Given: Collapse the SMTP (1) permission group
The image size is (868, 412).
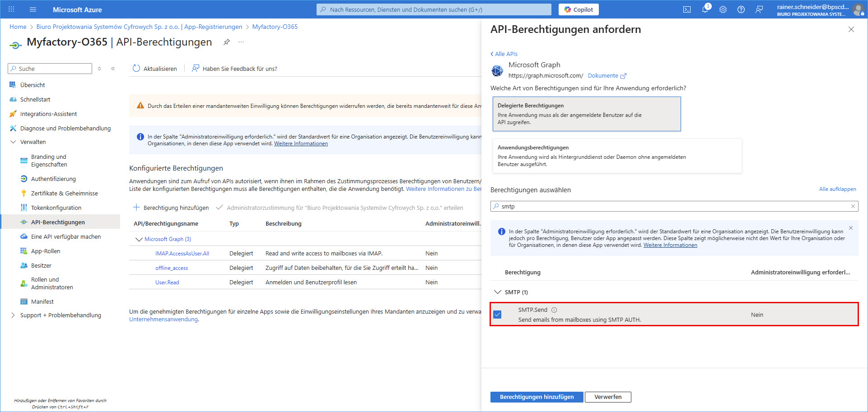Looking at the screenshot, I should (497, 292).
